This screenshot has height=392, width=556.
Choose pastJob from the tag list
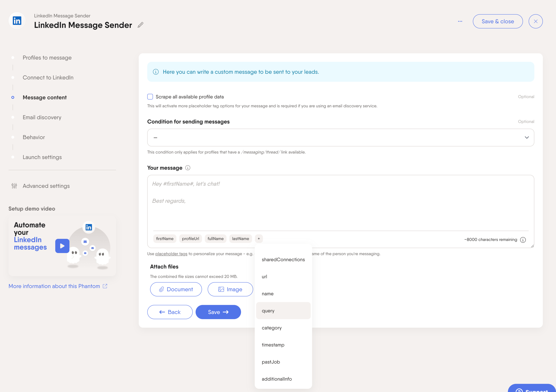pos(283,362)
